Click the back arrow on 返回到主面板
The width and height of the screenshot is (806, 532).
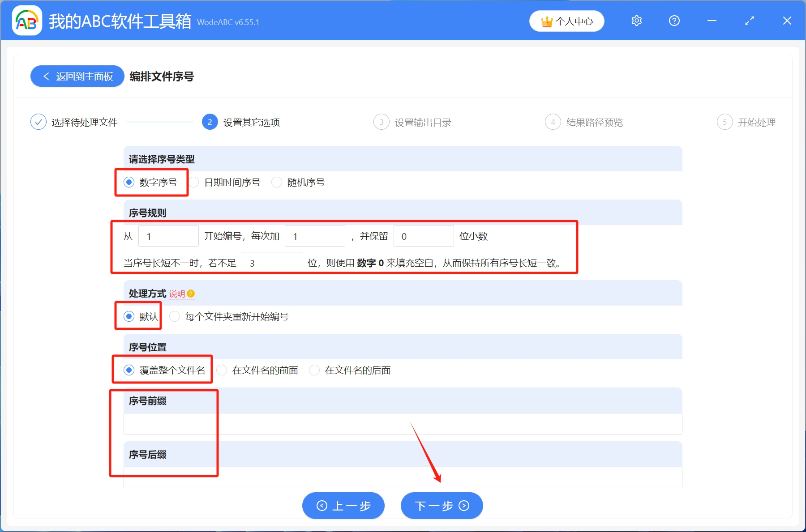pyautogui.click(x=47, y=77)
